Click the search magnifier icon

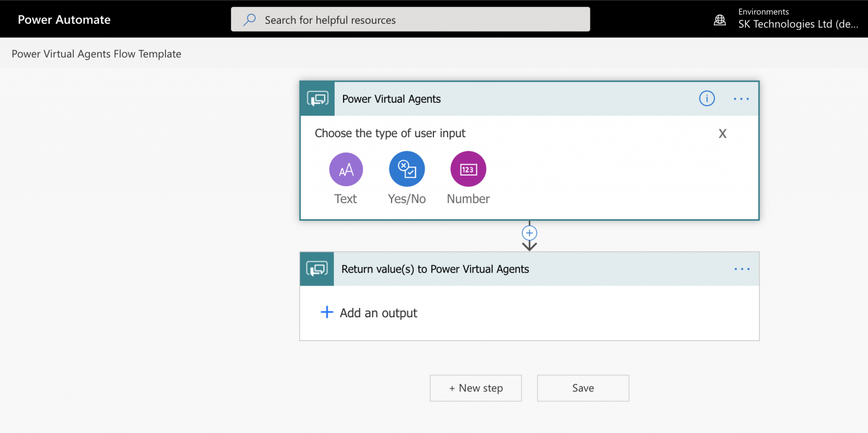coord(249,19)
